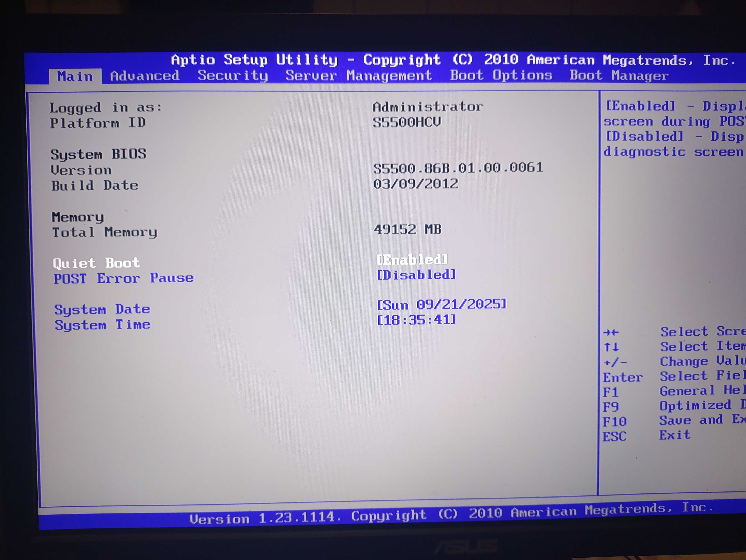Click the Version label under System BIOS
Image resolution: width=746 pixels, height=560 pixels.
coord(81,170)
